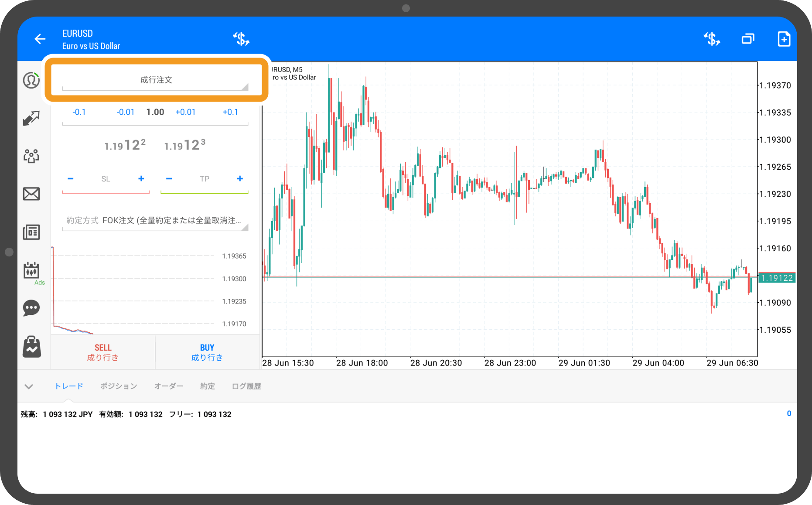This screenshot has width=812, height=505.
Task: Open the symbol switch icon beside EURUSD title
Action: coord(241,39)
